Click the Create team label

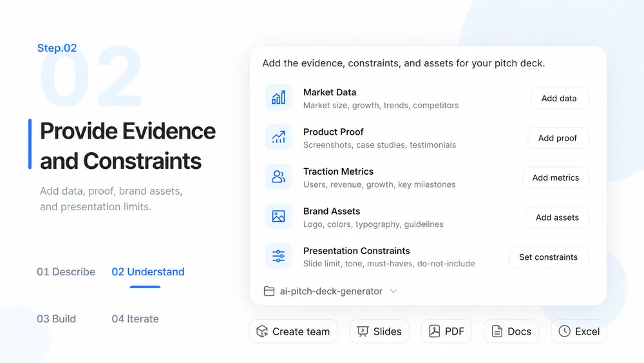(301, 331)
